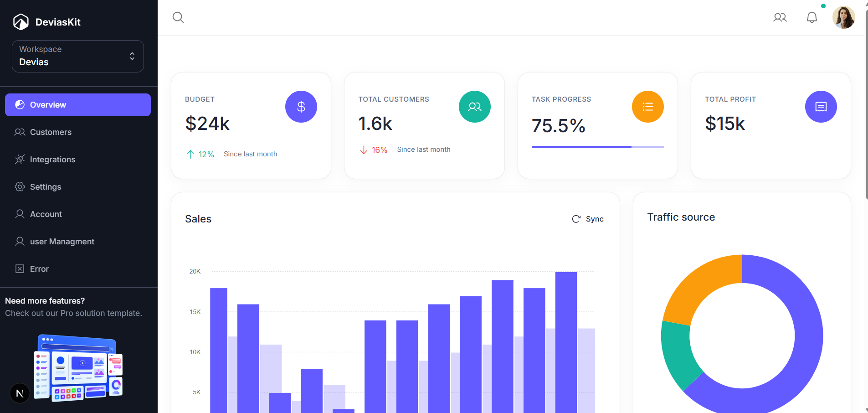Click the notifications bell icon

pyautogui.click(x=812, y=17)
